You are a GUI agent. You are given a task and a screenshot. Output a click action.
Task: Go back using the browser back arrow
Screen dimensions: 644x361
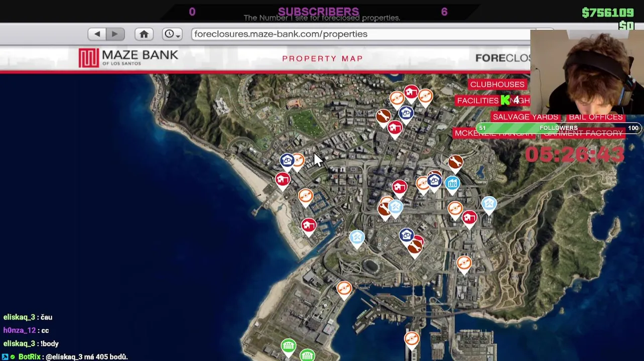97,34
